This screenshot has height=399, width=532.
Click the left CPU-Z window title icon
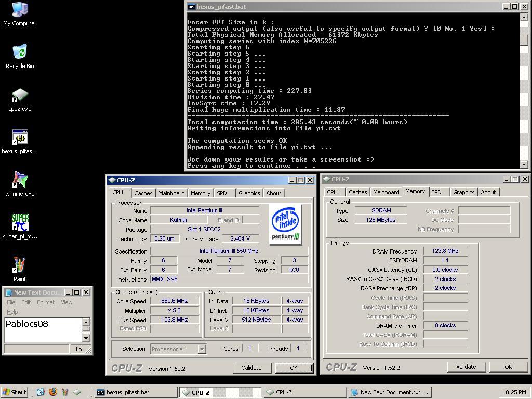click(112, 180)
